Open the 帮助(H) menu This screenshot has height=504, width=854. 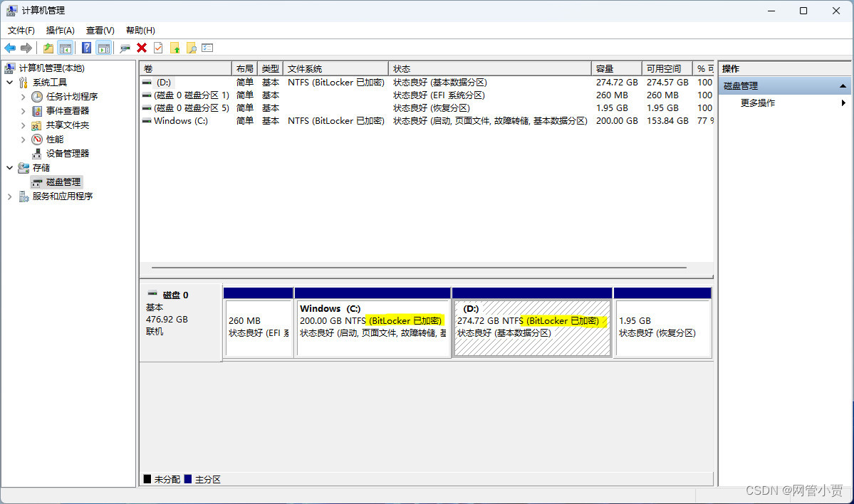[140, 31]
